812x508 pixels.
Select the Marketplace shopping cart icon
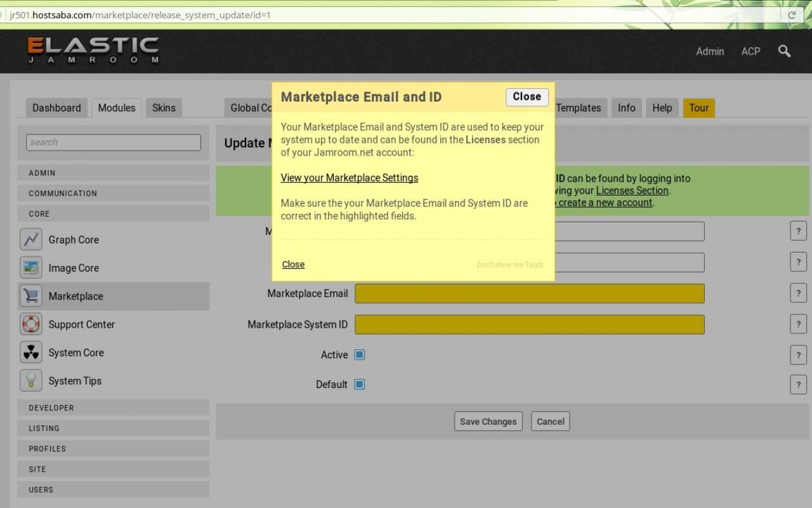coord(31,296)
